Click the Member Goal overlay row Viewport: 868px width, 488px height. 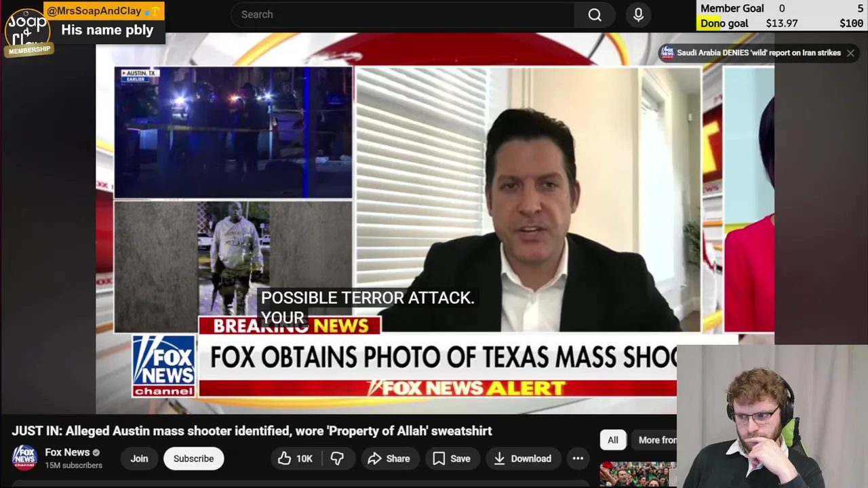coord(782,8)
